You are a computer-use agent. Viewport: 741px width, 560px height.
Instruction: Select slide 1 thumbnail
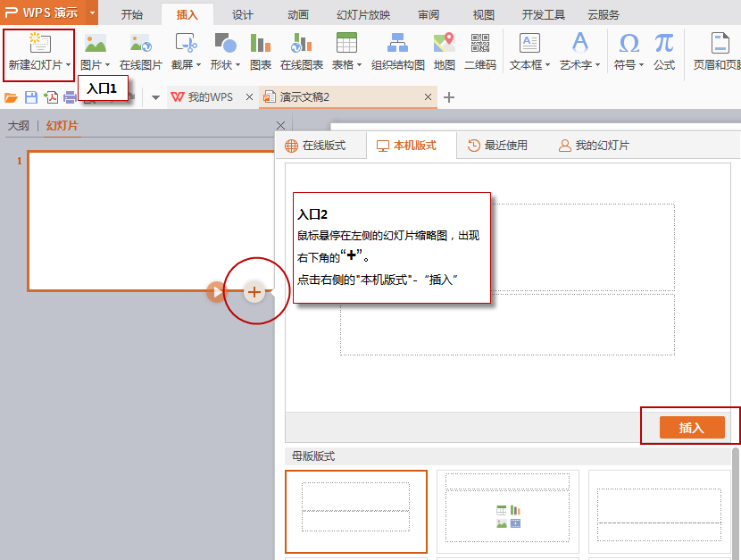click(151, 221)
